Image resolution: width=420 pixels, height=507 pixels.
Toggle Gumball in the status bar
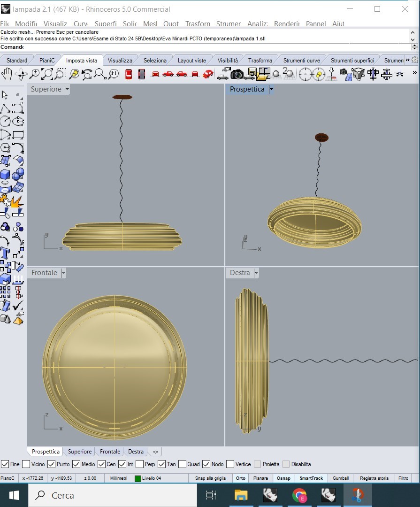(x=341, y=478)
